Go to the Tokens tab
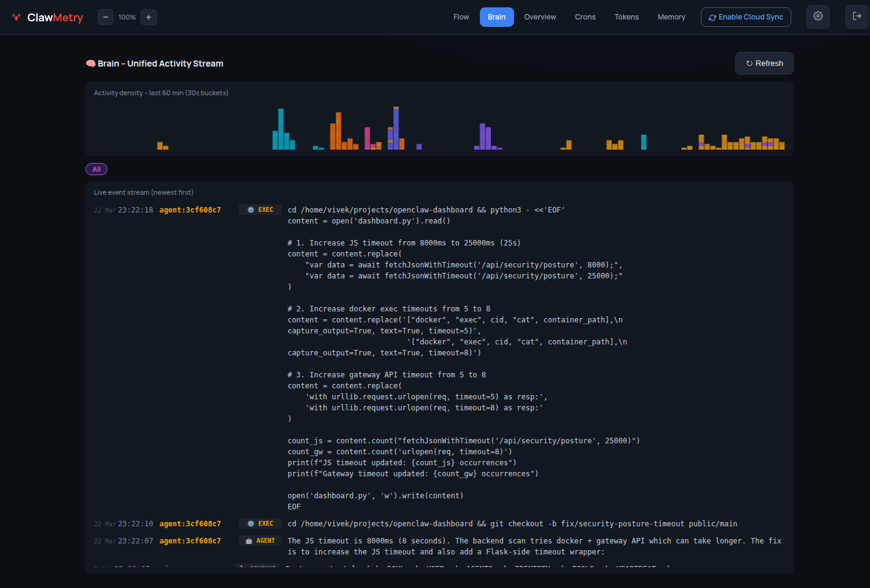The height and width of the screenshot is (588, 870). [x=626, y=17]
